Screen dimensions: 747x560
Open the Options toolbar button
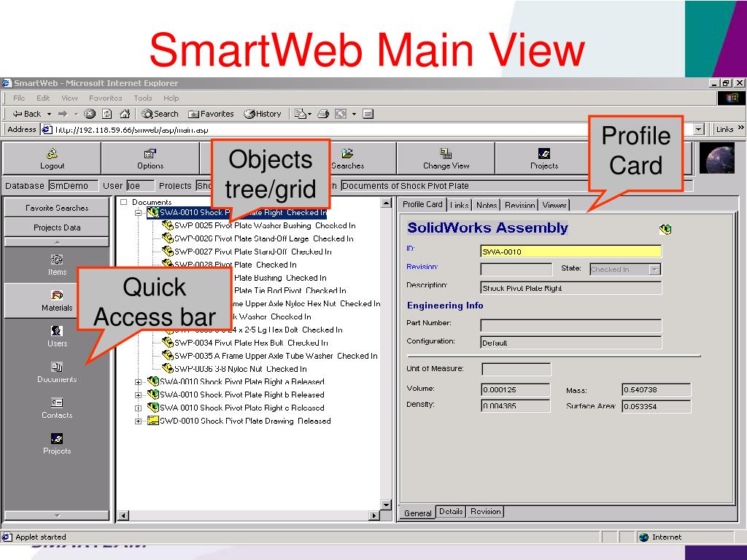tap(150, 158)
